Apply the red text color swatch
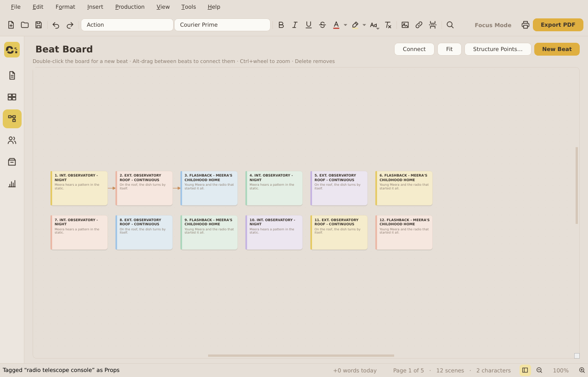Viewport: 588px width, 377px height. [x=336, y=25]
